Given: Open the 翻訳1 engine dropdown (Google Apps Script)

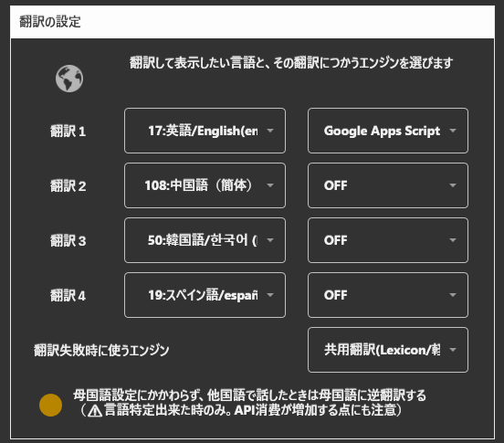Looking at the screenshot, I should (x=388, y=131).
